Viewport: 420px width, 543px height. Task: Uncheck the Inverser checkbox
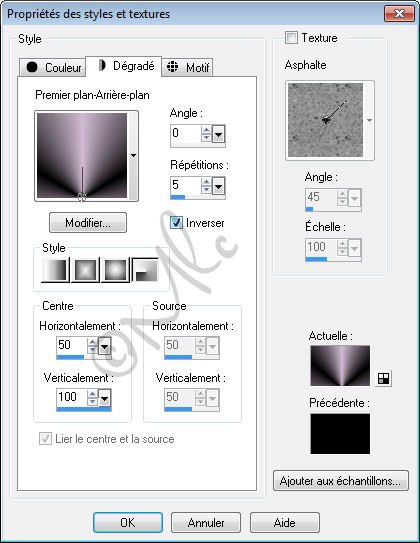point(176,223)
